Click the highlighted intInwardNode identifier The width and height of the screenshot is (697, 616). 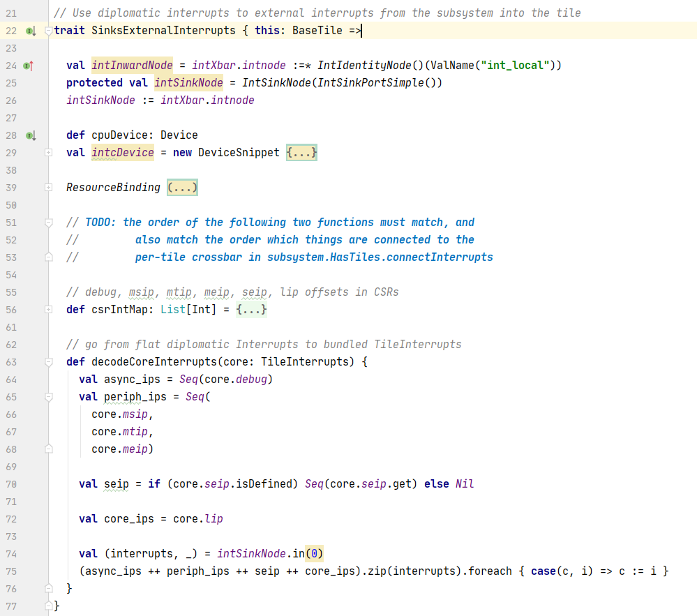coord(132,66)
